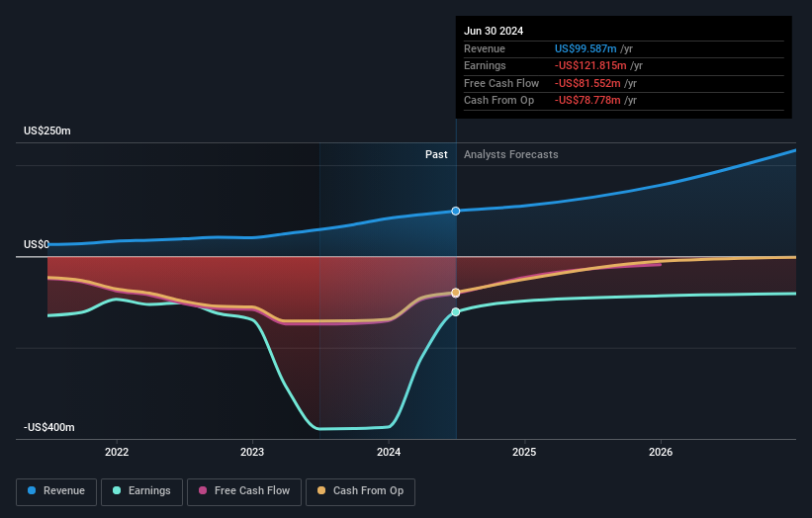Viewport: 812px width, 518px height.
Task: Toggle the Cash From Op legend series
Action: coord(360,491)
